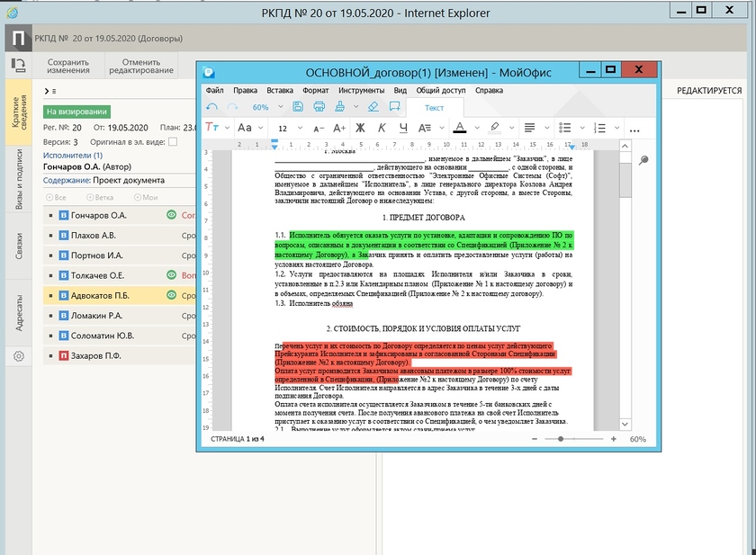Click the Print icon in toolbar
The width and height of the screenshot is (756, 555).
click(319, 107)
